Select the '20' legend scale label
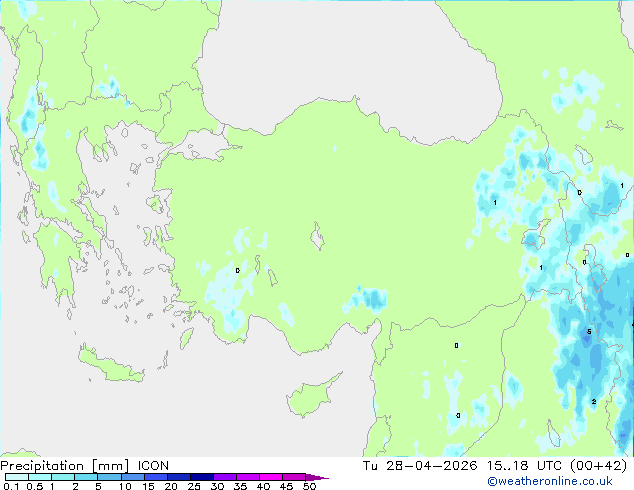This screenshot has width=634, height=490. click(x=171, y=486)
